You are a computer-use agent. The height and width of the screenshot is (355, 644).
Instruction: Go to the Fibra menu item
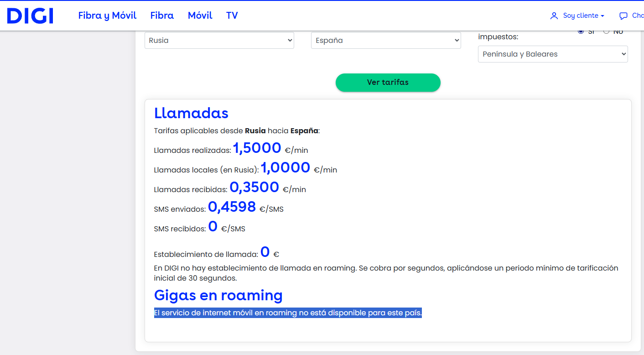[x=162, y=16]
